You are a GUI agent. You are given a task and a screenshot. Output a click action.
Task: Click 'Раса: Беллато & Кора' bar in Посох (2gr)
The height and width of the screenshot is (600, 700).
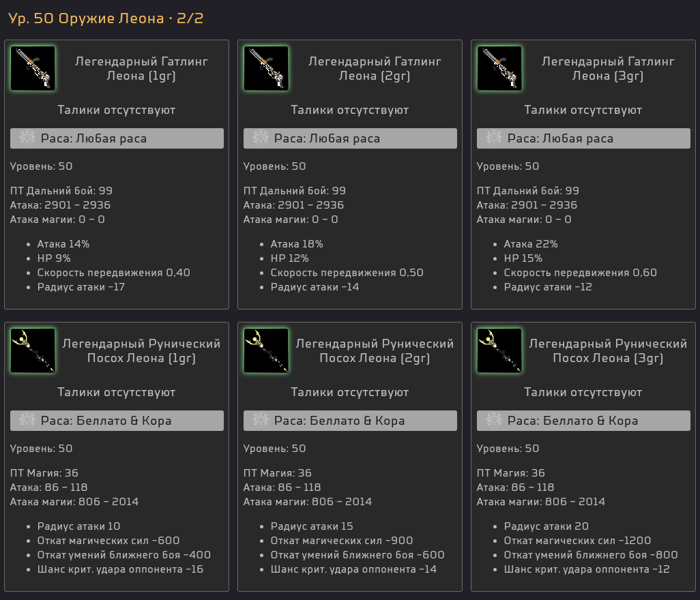pos(350,421)
